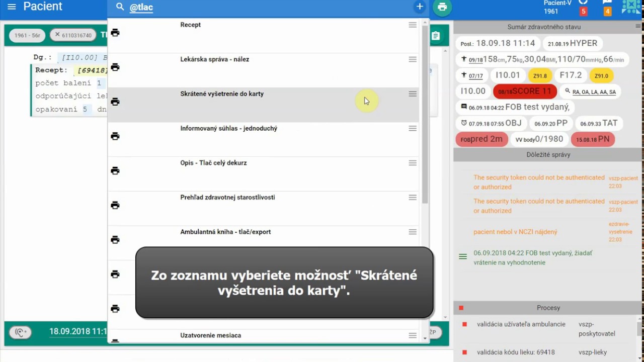
Task: Click the green round print button
Action: click(x=442, y=7)
